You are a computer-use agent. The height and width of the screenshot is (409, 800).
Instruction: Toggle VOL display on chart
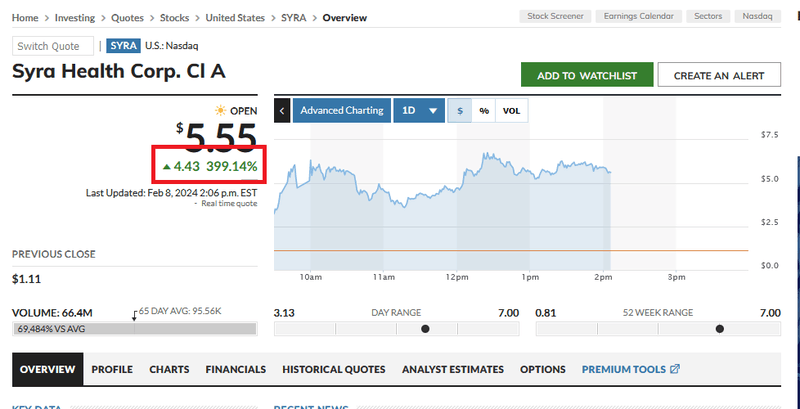[511, 111]
